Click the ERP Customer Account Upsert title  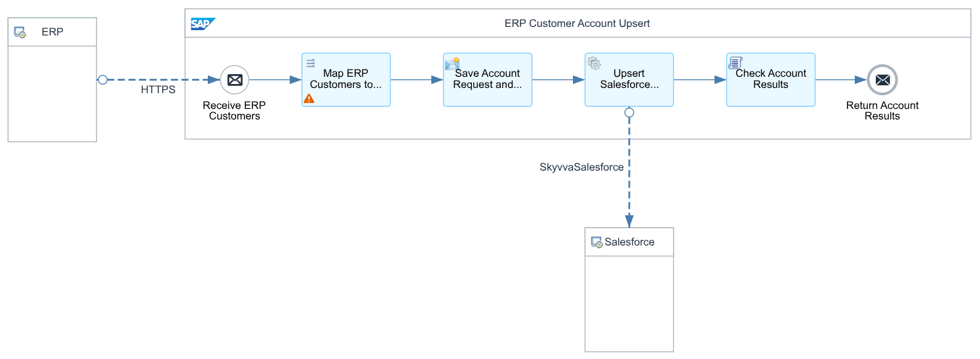(x=578, y=24)
